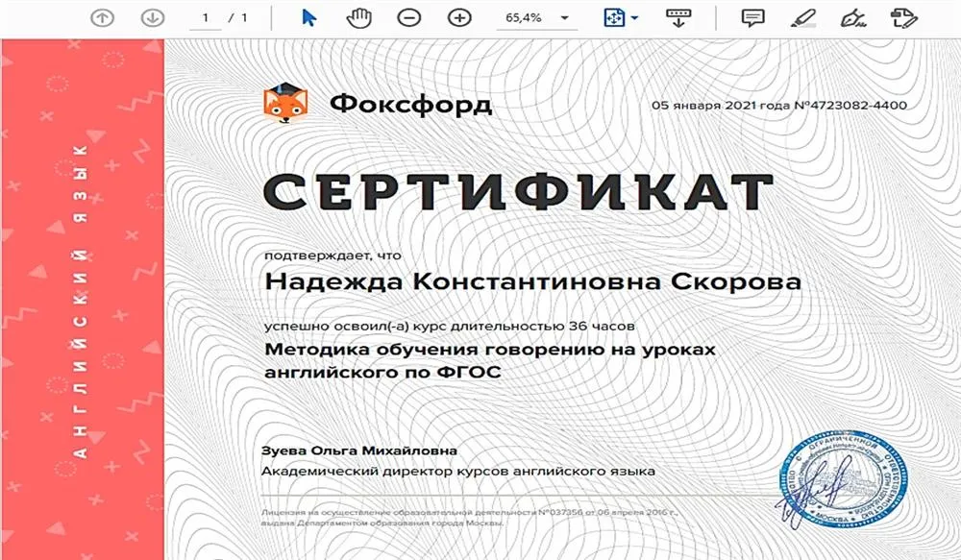Go to next page with down arrow

[152, 18]
